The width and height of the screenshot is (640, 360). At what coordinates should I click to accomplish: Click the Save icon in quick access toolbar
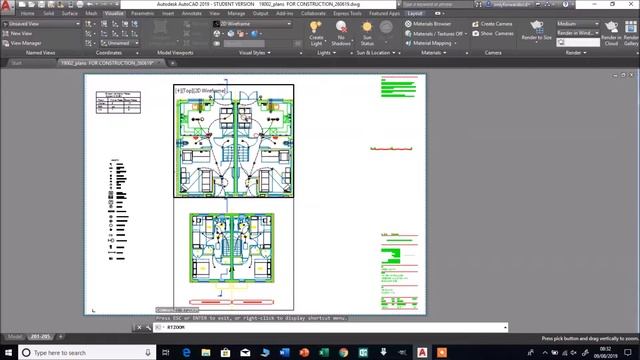(x=41, y=4)
